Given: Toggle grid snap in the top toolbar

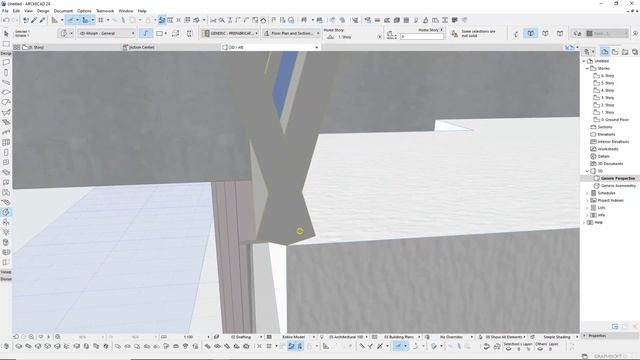Looking at the screenshot, I should [101, 20].
